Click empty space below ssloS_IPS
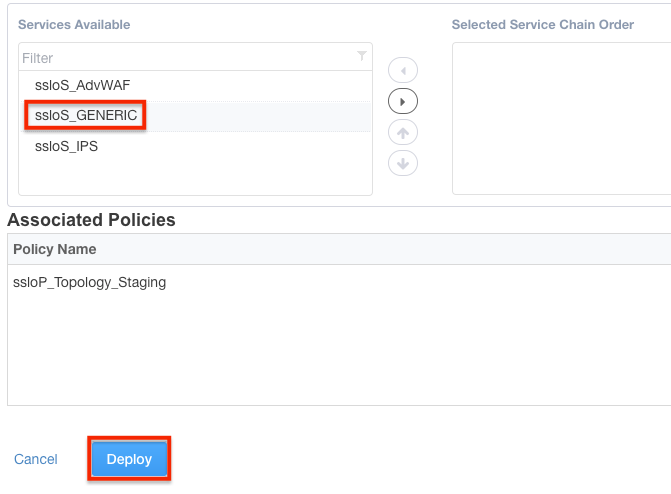 point(195,177)
